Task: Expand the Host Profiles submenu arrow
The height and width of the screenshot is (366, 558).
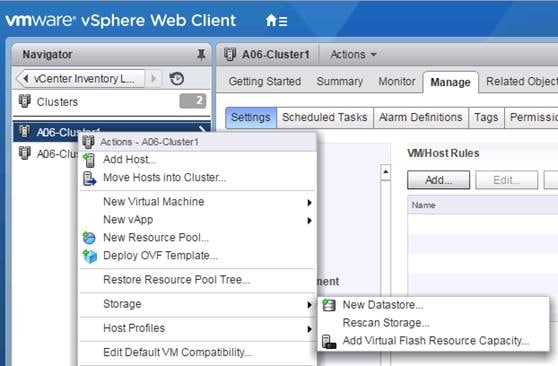Action: click(x=309, y=329)
